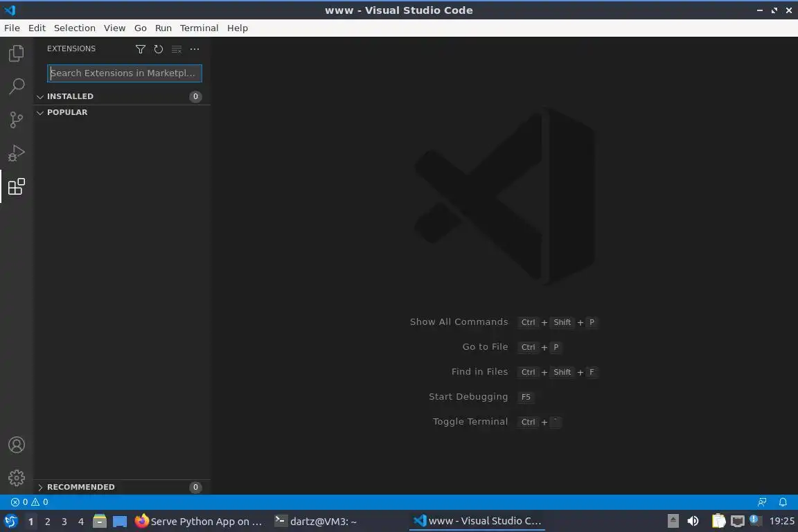Click the Filter Extensions funnel icon
Image resolution: width=798 pixels, height=532 pixels.
(x=141, y=49)
